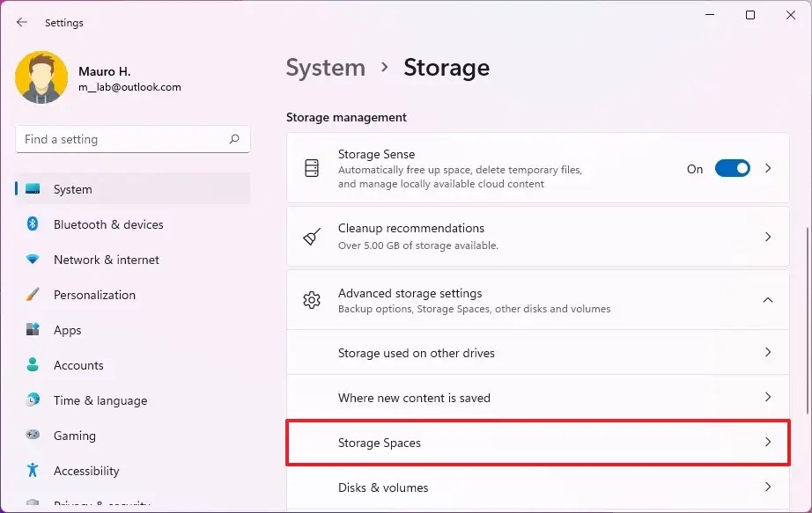Select System in the navigation menu

click(x=72, y=189)
